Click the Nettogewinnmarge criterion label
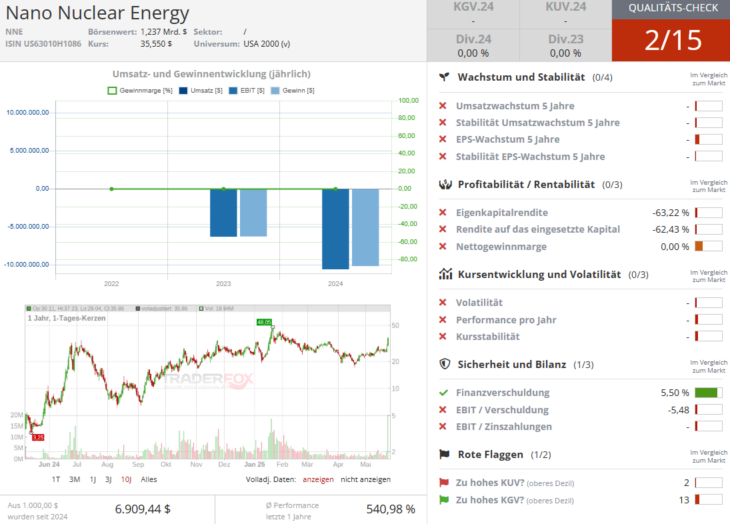 501,247
